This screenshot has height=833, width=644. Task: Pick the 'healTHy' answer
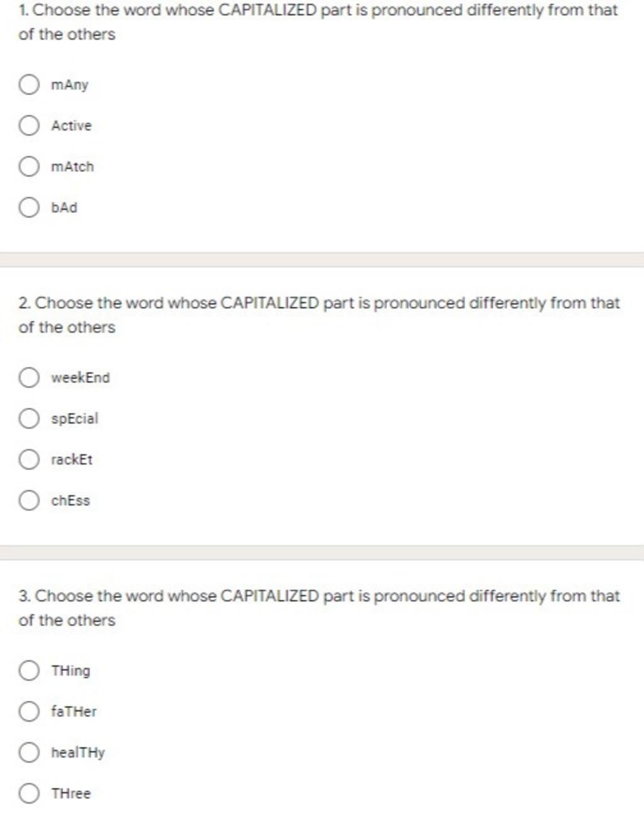pos(29,753)
